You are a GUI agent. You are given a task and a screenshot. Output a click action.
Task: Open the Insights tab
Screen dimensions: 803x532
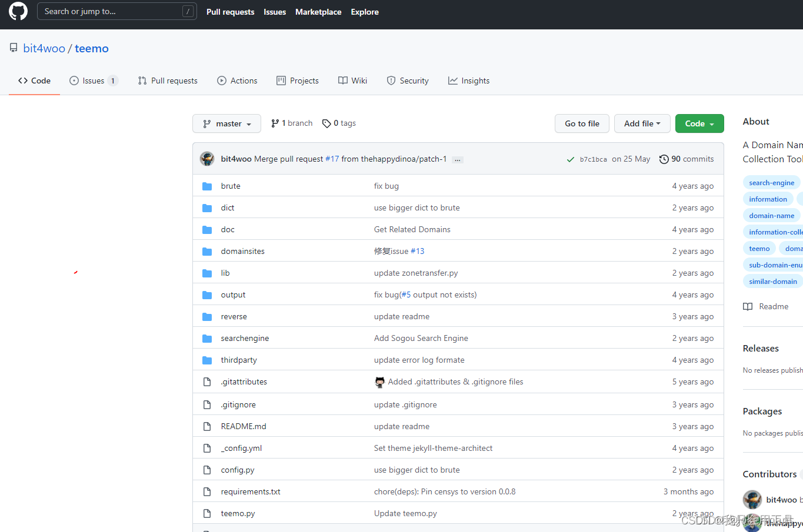tap(469, 81)
